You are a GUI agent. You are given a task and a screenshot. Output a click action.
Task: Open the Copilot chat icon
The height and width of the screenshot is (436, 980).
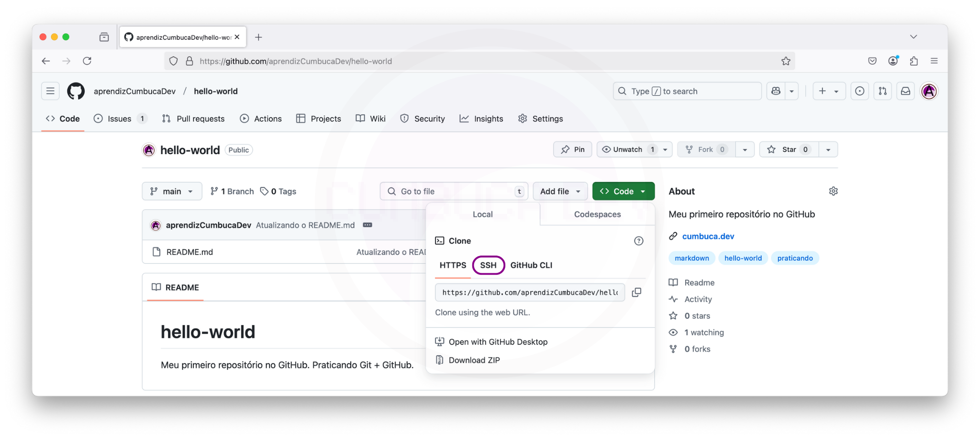pyautogui.click(x=776, y=91)
